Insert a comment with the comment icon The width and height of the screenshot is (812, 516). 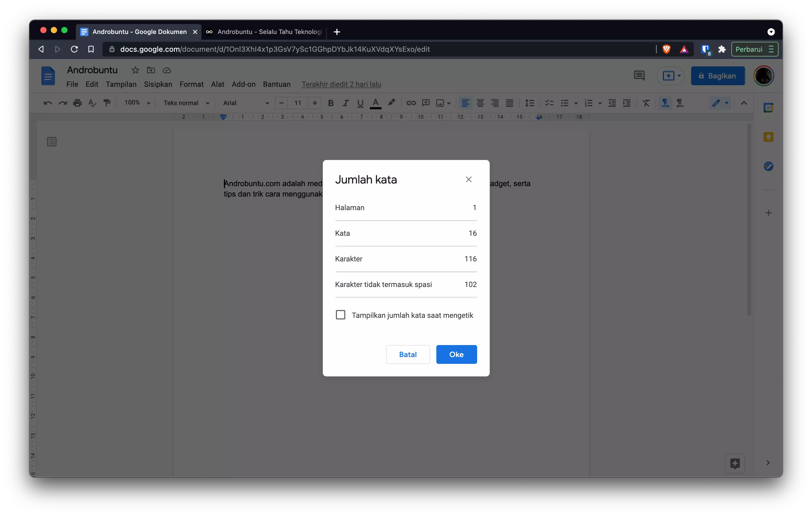426,103
